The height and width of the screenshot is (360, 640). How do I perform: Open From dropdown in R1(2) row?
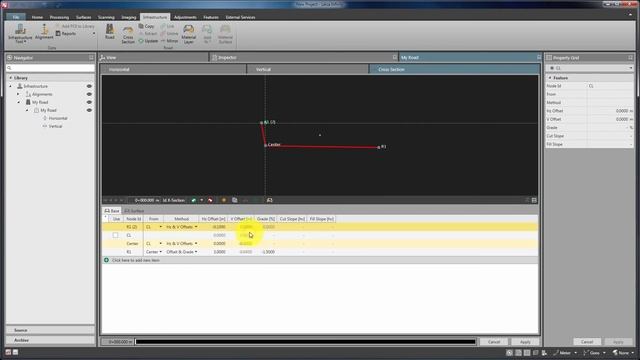pos(160,227)
